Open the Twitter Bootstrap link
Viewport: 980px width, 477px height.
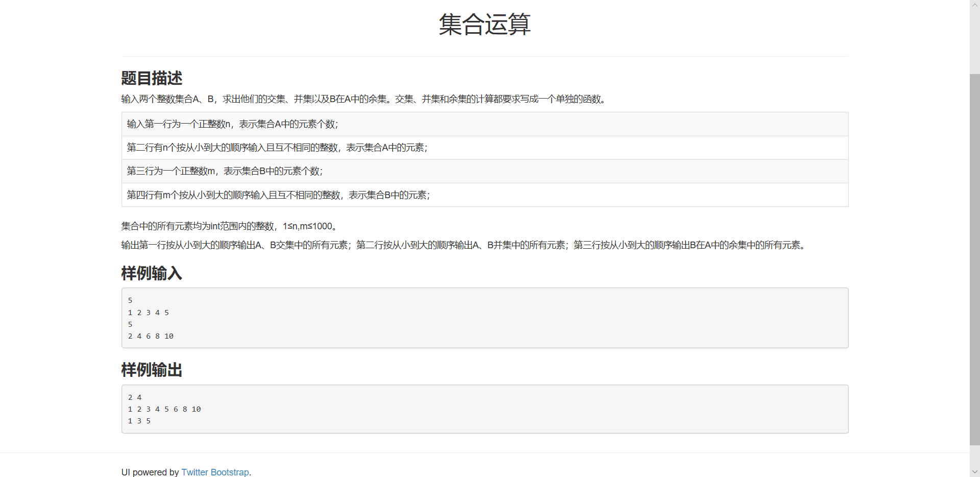(215, 472)
